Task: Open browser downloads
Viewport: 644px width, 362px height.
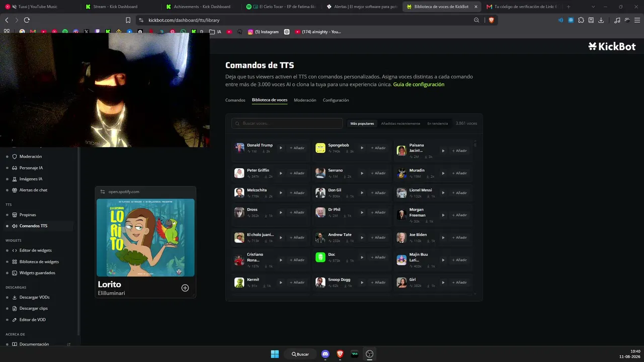Action: (x=601, y=20)
